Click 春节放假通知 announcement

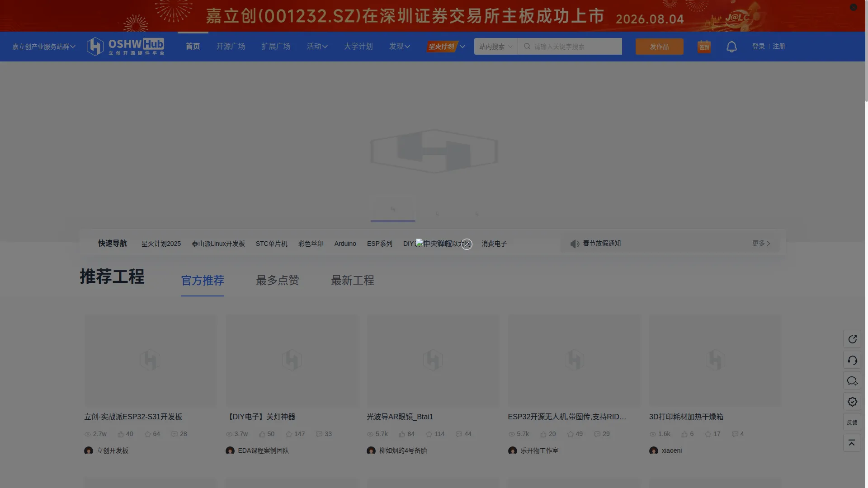click(x=602, y=244)
